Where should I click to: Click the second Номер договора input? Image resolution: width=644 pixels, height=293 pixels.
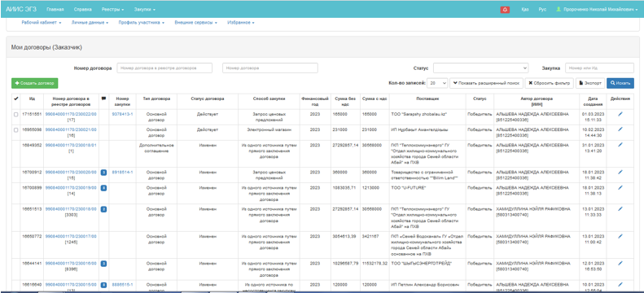[270, 68]
